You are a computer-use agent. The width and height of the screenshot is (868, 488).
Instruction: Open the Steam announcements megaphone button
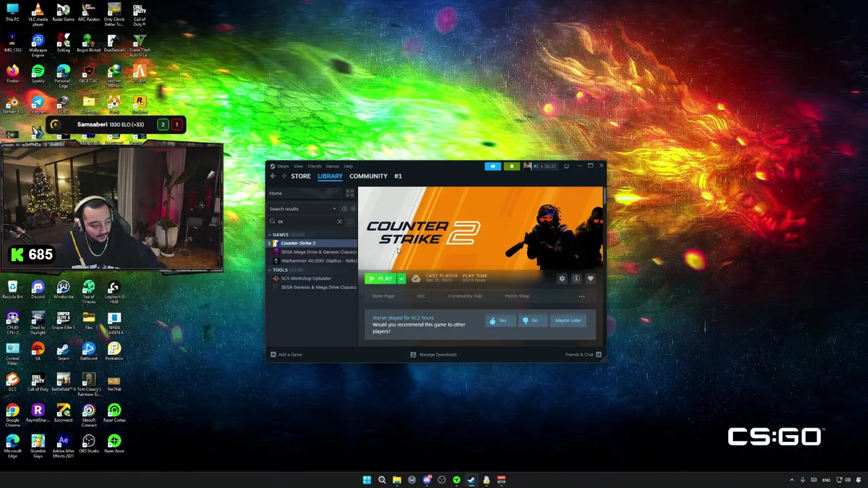tap(493, 166)
